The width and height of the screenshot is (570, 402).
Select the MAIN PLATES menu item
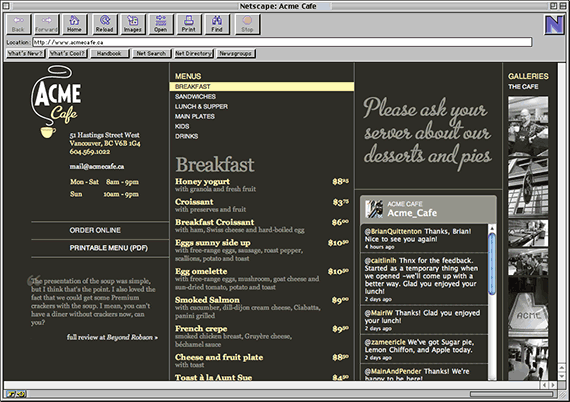coord(195,116)
